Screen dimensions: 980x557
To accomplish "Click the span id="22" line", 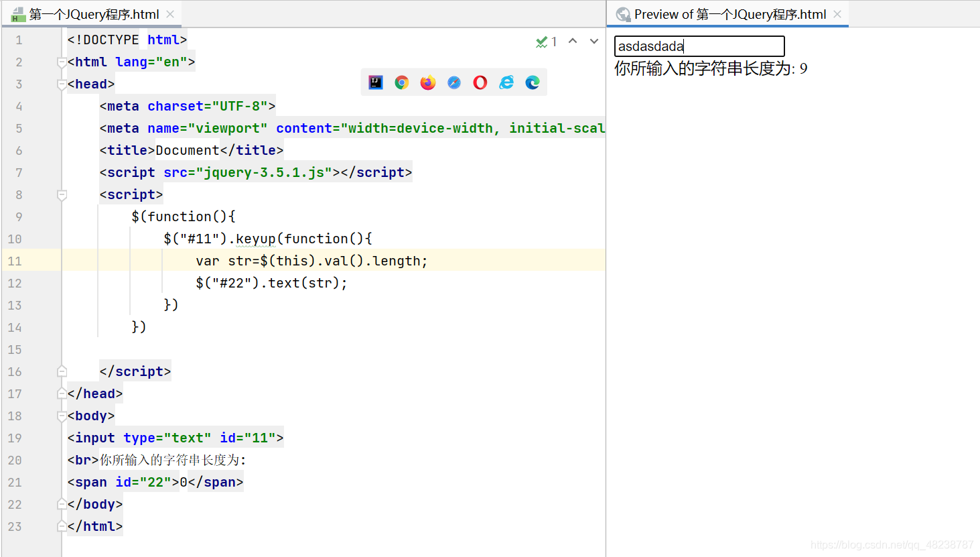I will [x=155, y=483].
